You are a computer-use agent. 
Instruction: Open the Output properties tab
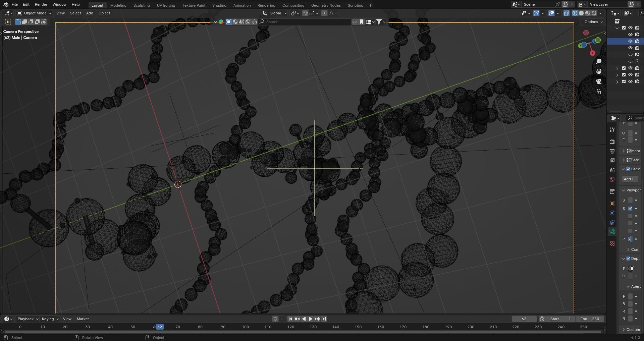612,151
